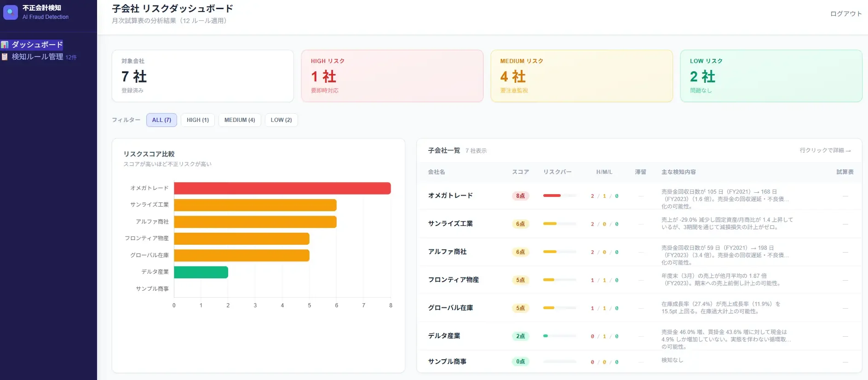Click the 12件 count badge in sidebar
The width and height of the screenshot is (868, 380).
point(71,58)
